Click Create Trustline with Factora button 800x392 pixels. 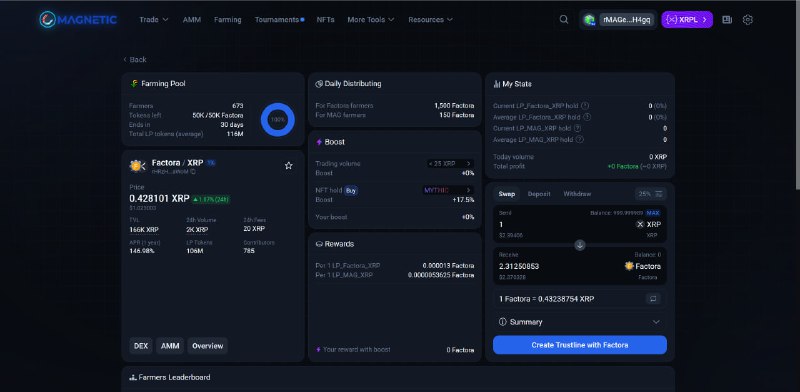coord(580,345)
